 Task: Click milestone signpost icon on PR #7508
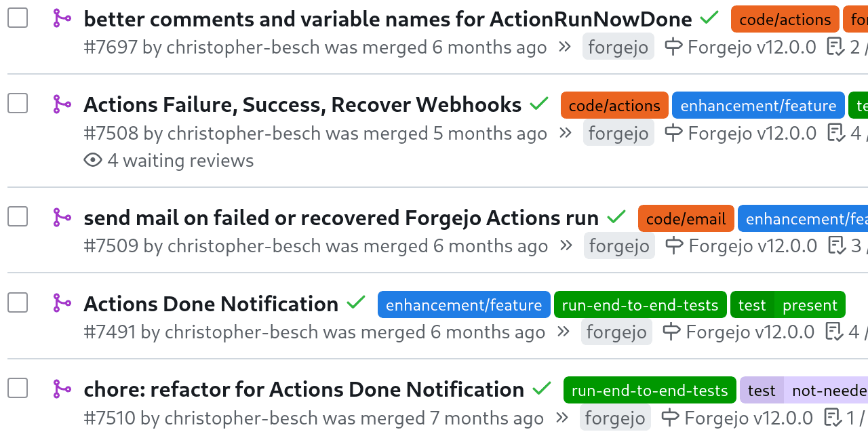(x=673, y=133)
